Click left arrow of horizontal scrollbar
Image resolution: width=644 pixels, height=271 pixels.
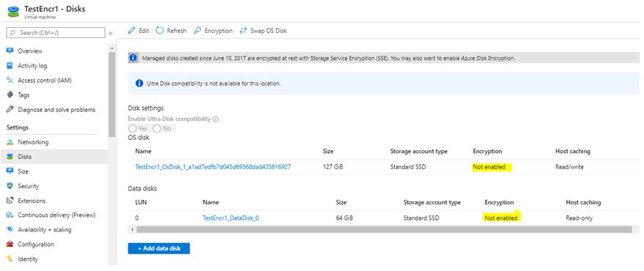tap(132, 229)
